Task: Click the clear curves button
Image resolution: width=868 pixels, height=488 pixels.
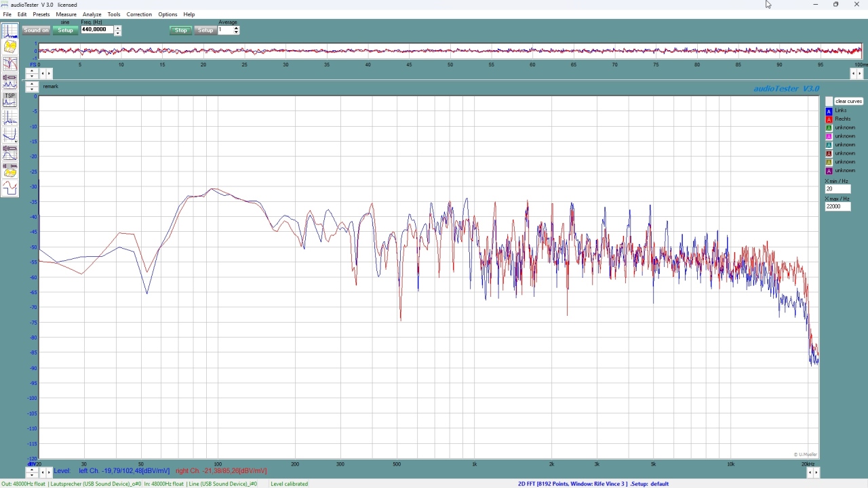Action: pos(848,101)
